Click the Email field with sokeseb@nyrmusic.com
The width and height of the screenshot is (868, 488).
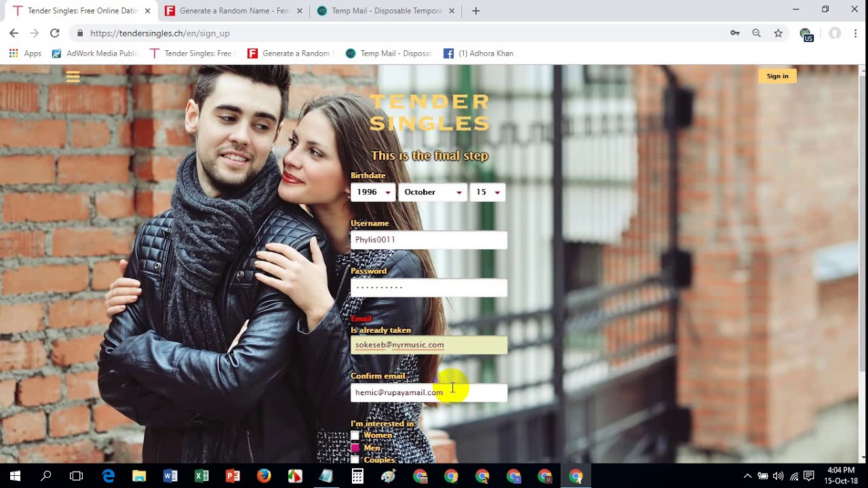pyautogui.click(x=429, y=345)
